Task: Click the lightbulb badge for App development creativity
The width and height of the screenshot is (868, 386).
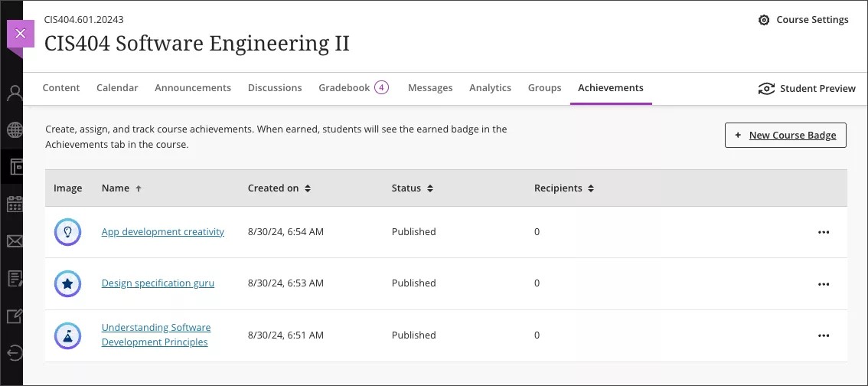Action: [x=67, y=232]
